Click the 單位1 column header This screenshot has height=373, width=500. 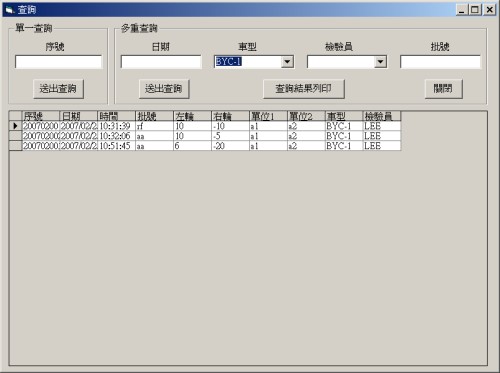click(268, 116)
